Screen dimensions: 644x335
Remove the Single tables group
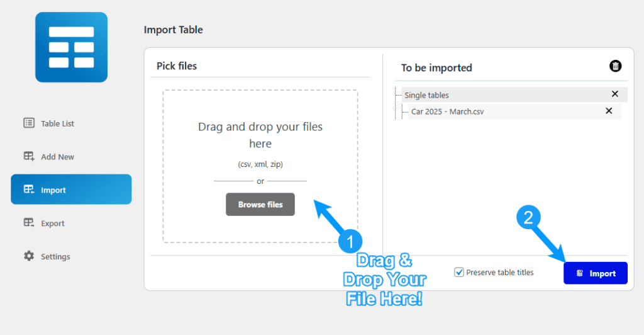click(x=615, y=94)
